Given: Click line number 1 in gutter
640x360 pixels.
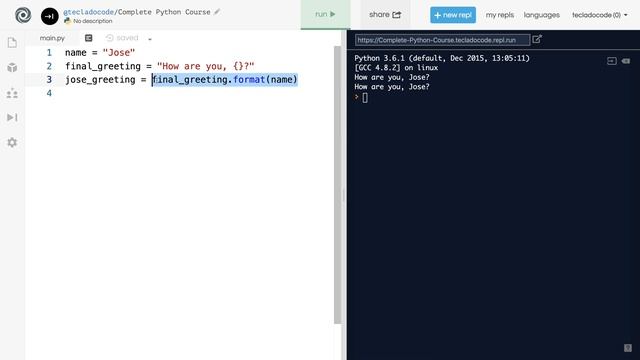Looking at the screenshot, I should [49, 53].
